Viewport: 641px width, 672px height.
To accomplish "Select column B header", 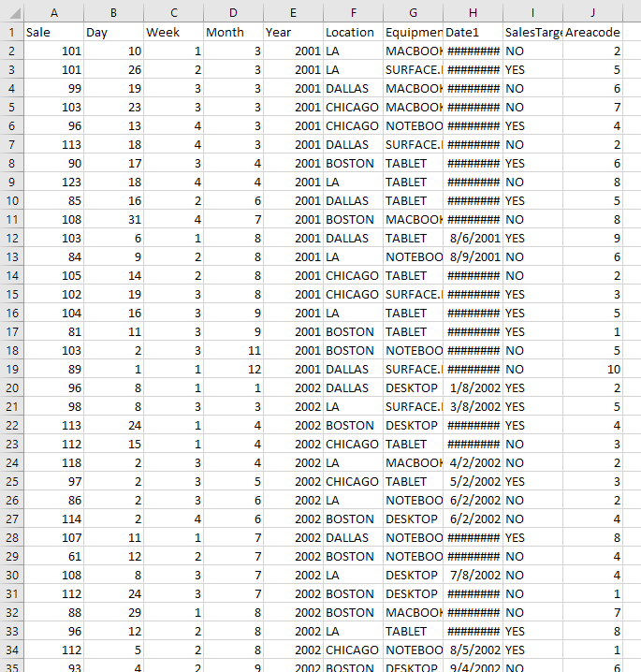I will 113,13.
